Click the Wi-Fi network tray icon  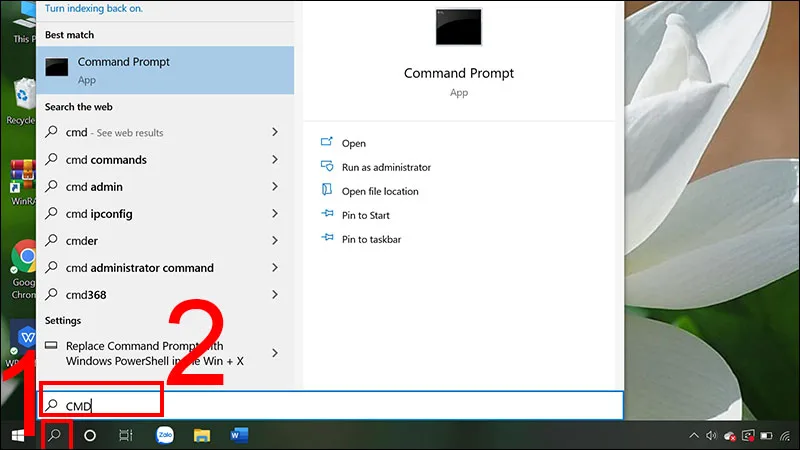[x=785, y=436]
